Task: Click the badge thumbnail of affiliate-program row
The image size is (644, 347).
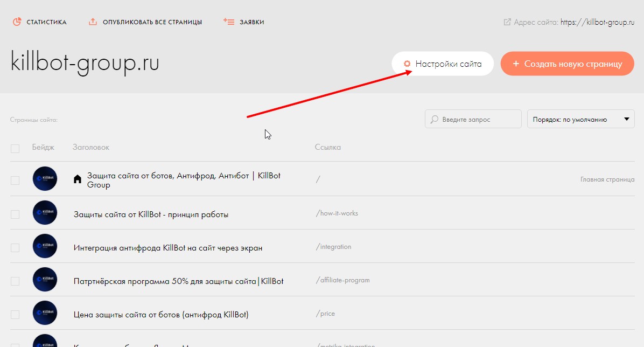Action: 45,279
